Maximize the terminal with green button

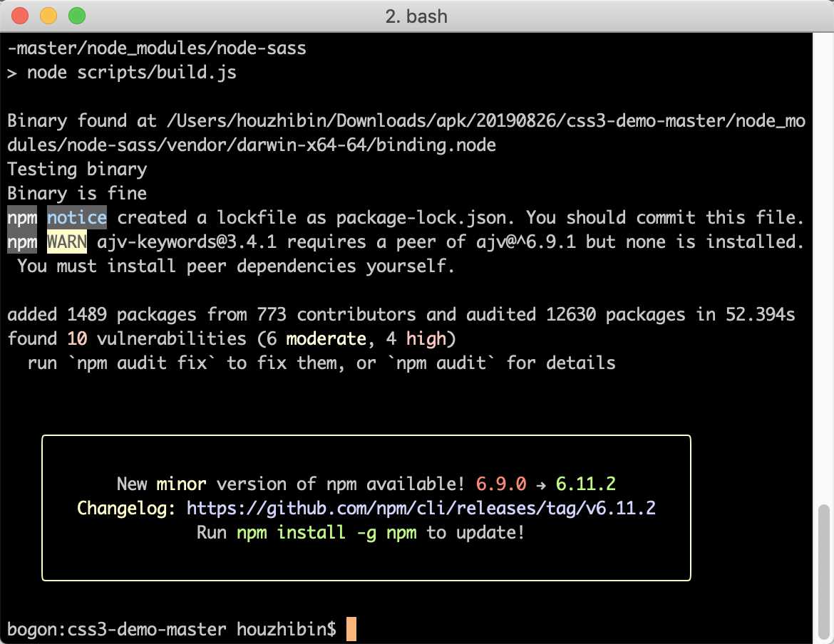77,16
